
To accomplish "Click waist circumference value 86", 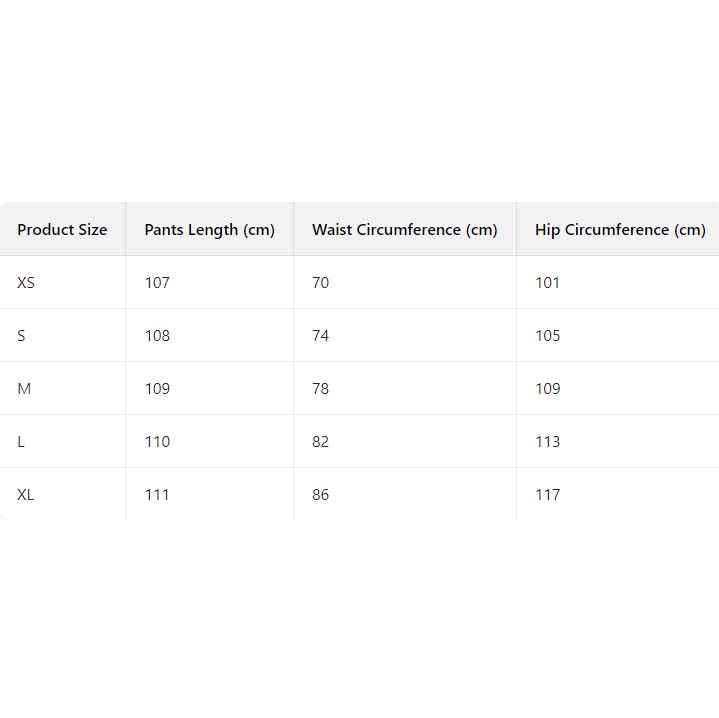I will coord(320,495).
